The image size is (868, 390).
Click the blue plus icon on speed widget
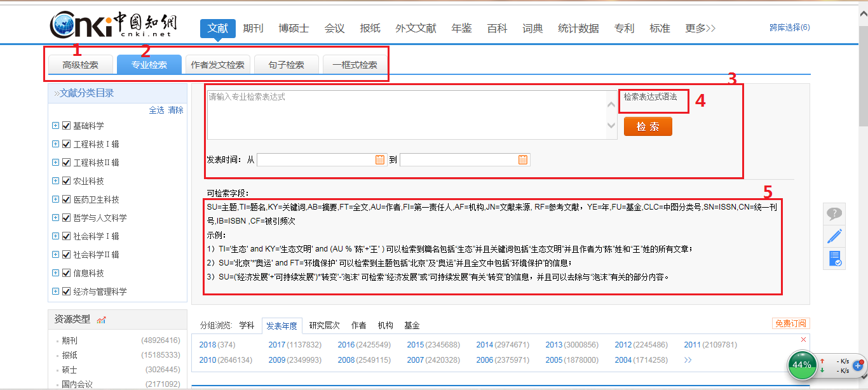click(x=857, y=365)
